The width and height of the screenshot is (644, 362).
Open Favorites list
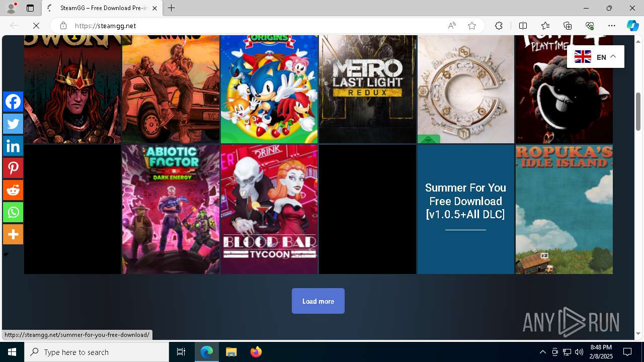[x=545, y=26]
